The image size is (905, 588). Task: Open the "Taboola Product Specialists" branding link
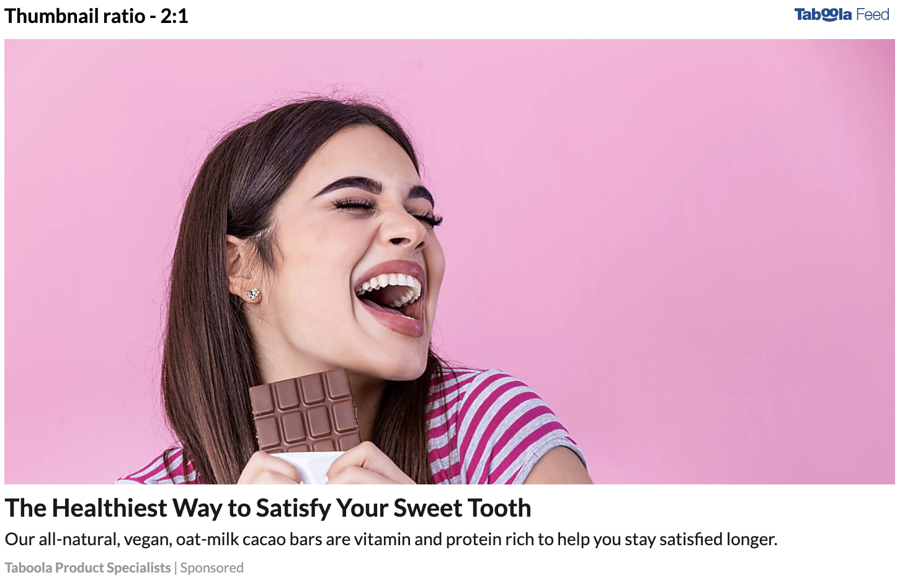[87, 568]
